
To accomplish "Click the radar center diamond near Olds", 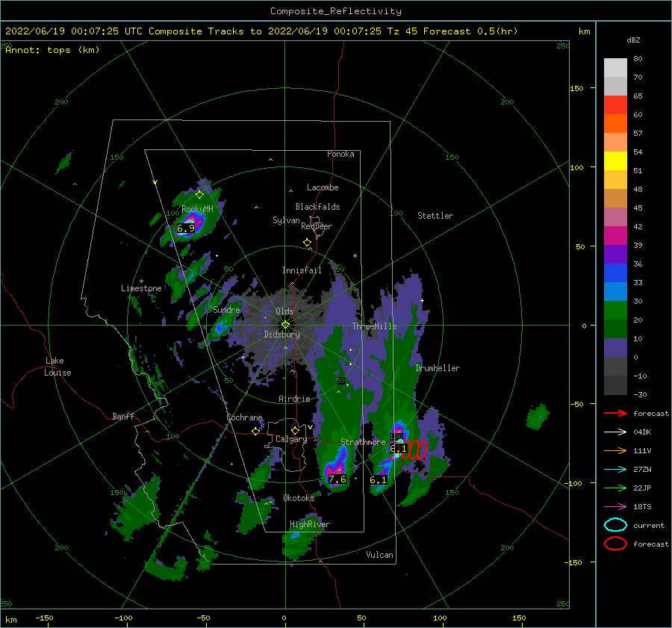I will click(x=285, y=325).
